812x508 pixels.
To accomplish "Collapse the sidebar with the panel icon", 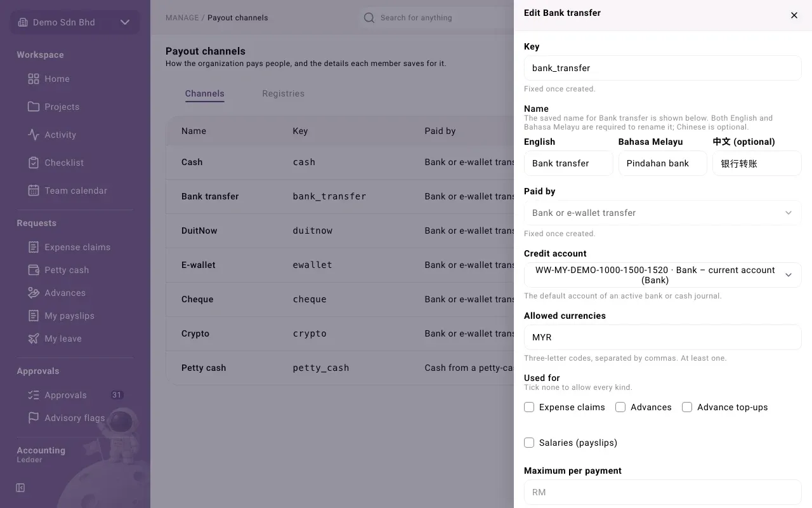I will (x=20, y=488).
